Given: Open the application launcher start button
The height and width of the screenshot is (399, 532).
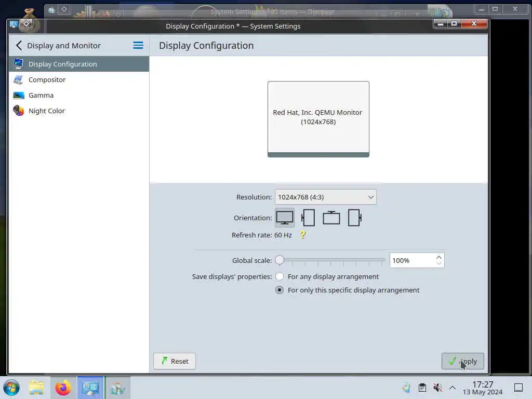Looking at the screenshot, I should 11,388.
